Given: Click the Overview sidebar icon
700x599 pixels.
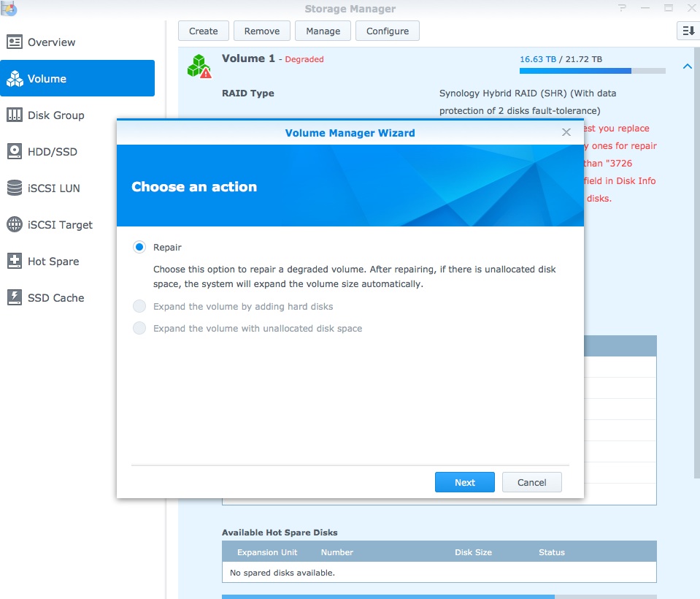Looking at the screenshot, I should 15,42.
